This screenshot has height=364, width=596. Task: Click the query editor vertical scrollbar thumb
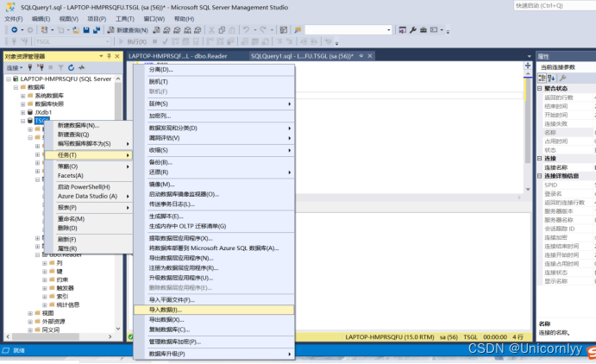click(x=528, y=121)
